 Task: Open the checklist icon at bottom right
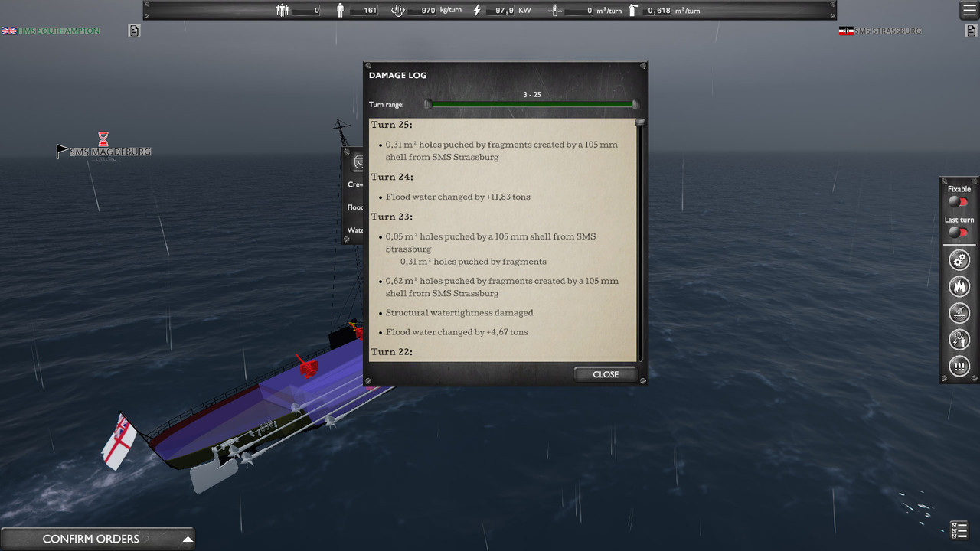959,530
